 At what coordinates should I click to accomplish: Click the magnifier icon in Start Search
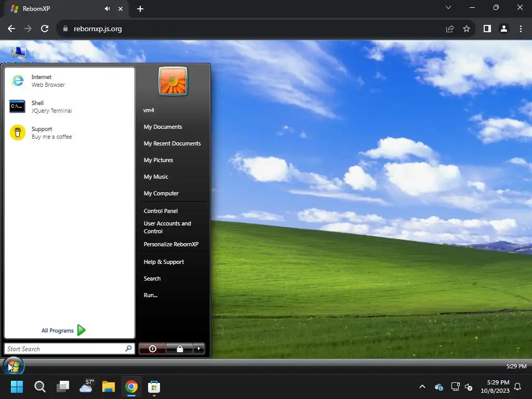click(129, 349)
